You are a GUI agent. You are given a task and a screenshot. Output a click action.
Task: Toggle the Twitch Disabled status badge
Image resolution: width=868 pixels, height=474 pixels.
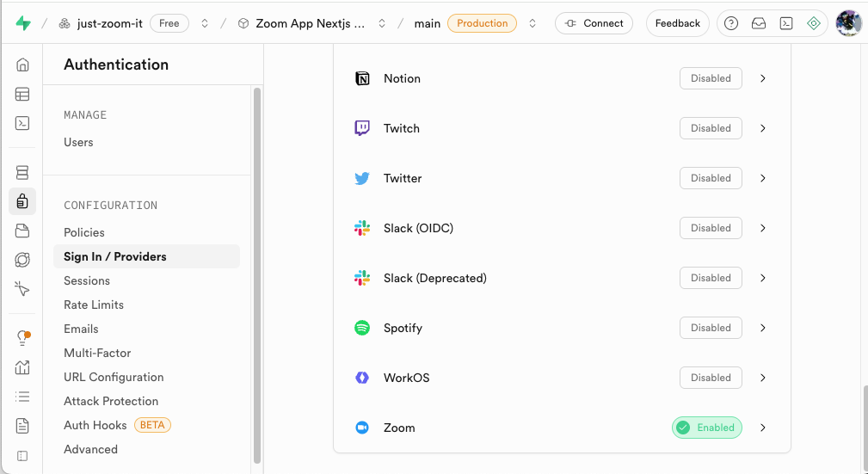coord(711,128)
